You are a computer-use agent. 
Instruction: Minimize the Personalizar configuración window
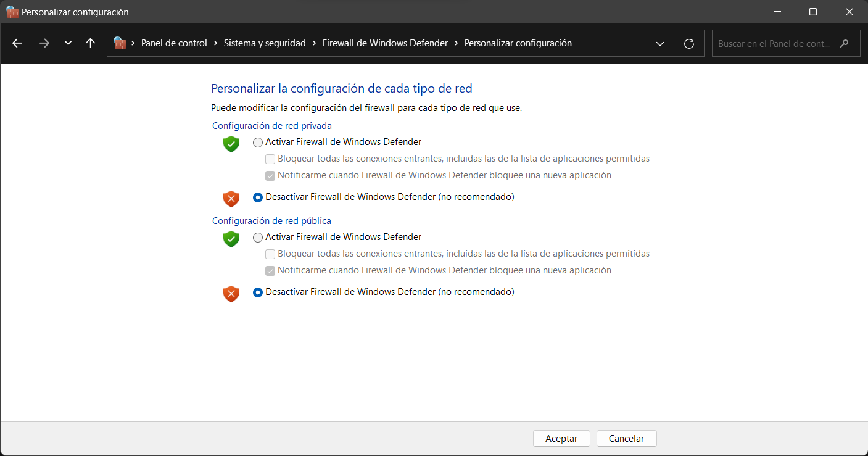coord(778,12)
